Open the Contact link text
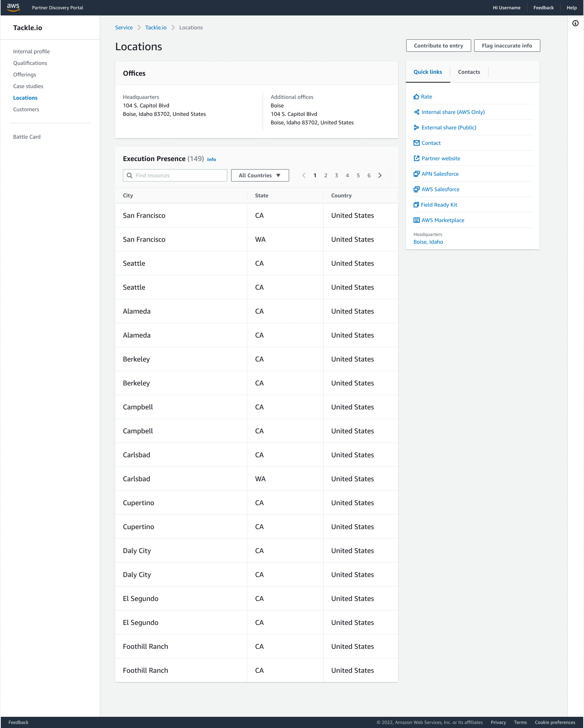Viewport: 584px width, 728px height. tap(431, 143)
